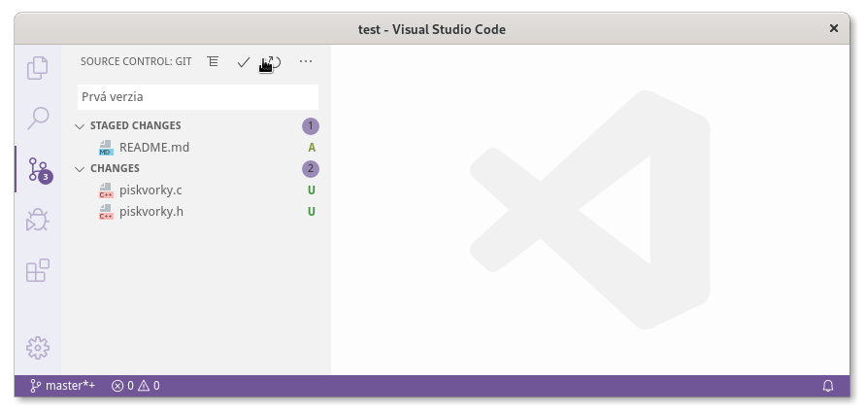Image resolution: width=868 pixels, height=415 pixels.
Task: Toggle the tree/list view icon
Action: click(213, 61)
